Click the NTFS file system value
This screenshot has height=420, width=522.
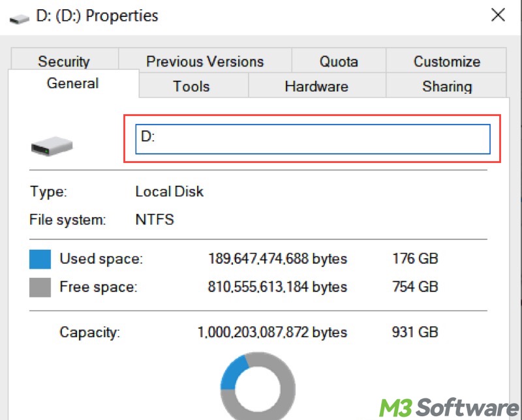coord(155,220)
